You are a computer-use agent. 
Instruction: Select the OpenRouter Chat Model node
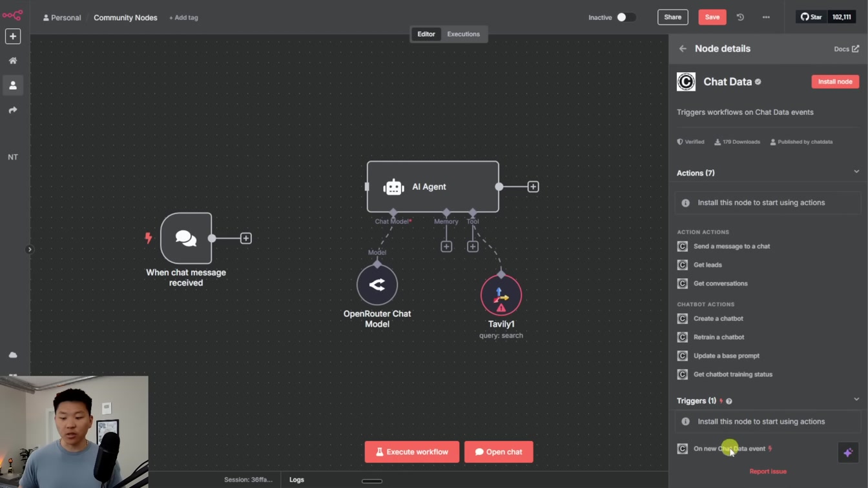pos(377,285)
